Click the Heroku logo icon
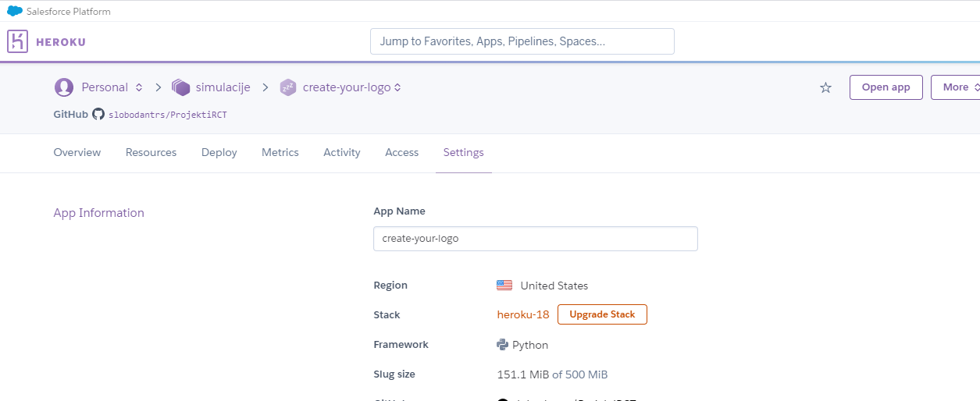Screen dimensions: 980x401 (x=17, y=41)
